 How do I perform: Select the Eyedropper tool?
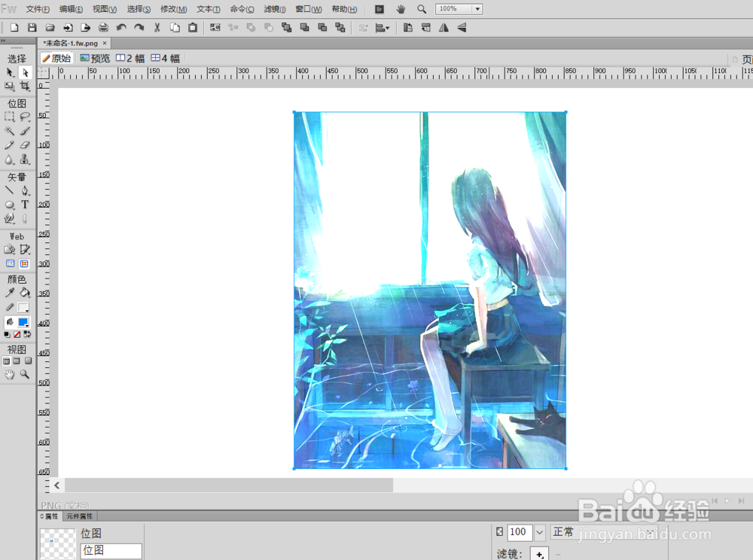tap(10, 293)
